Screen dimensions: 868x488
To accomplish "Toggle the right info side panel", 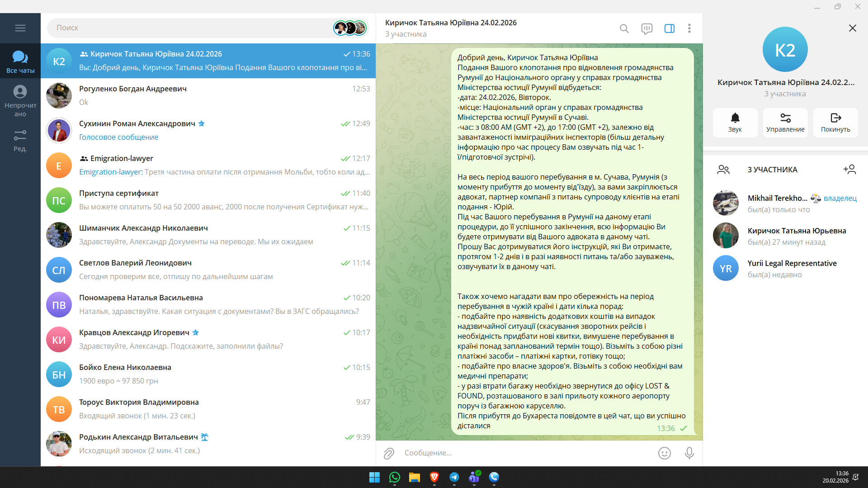I will (x=670, y=28).
